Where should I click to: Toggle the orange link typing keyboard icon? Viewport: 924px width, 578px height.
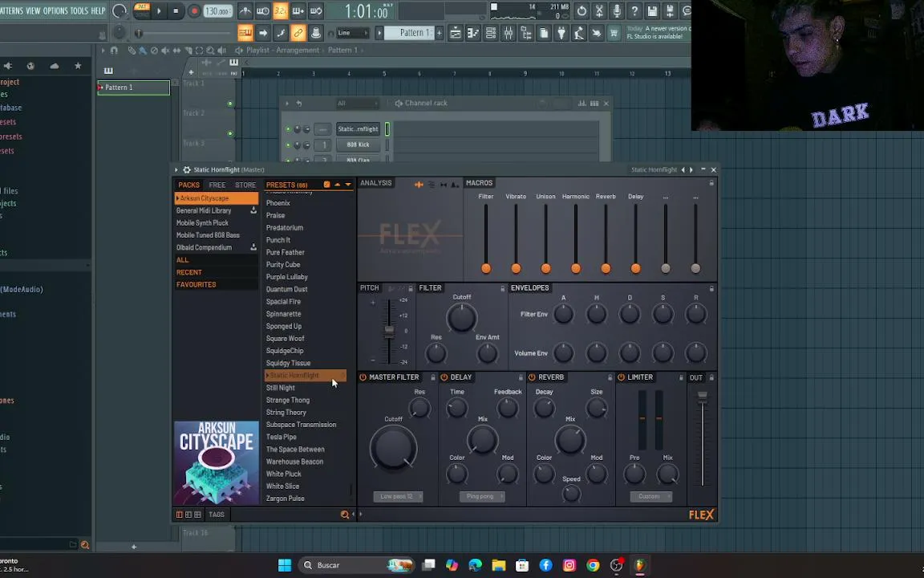[x=298, y=33]
